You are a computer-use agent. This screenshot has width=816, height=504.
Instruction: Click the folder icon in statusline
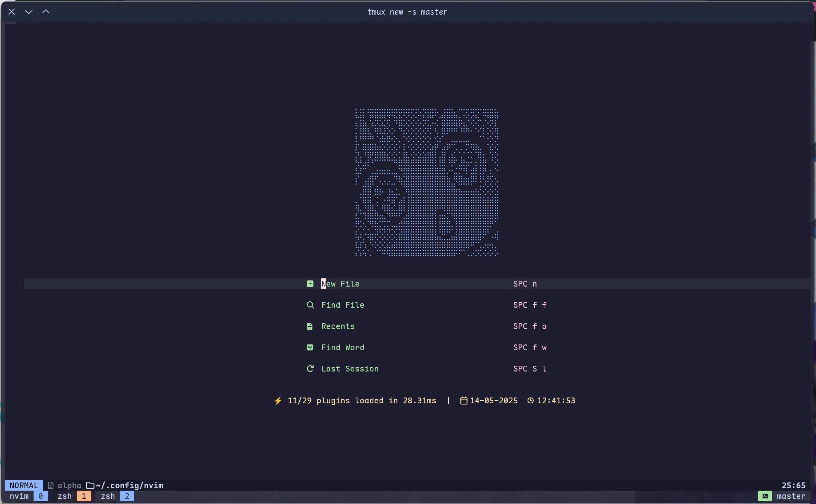tap(90, 486)
